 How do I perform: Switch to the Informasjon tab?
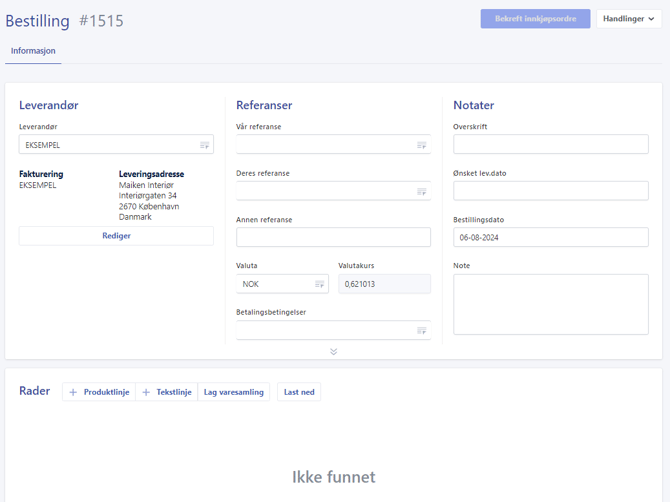[x=33, y=51]
